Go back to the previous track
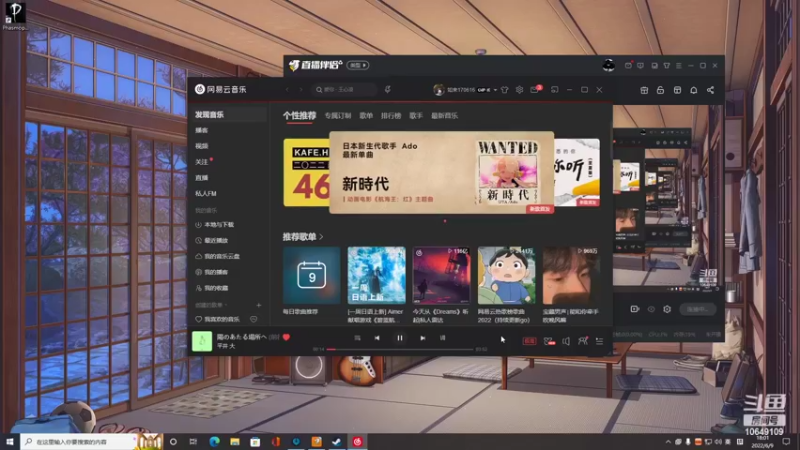This screenshot has width=800, height=450. (377, 338)
